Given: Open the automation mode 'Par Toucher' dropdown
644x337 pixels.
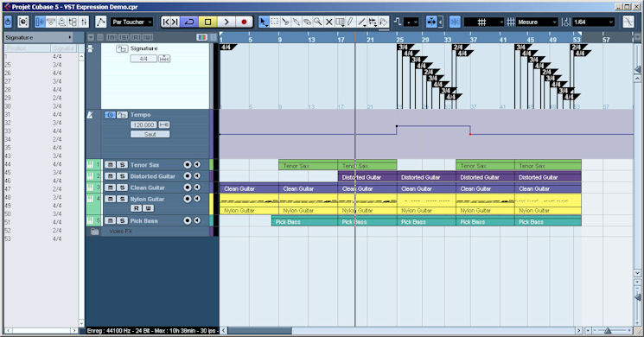Looking at the screenshot, I should 132,22.
